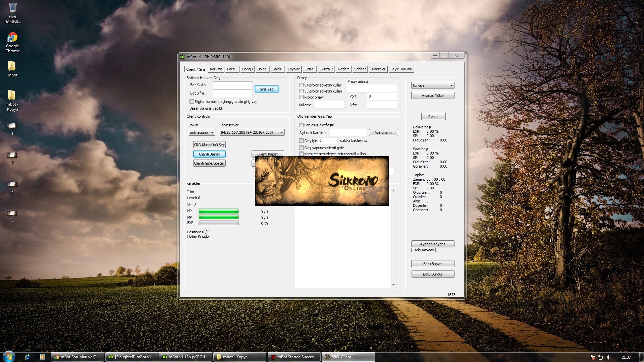Click the EXP progress bar
644x362 pixels.
(219, 223)
